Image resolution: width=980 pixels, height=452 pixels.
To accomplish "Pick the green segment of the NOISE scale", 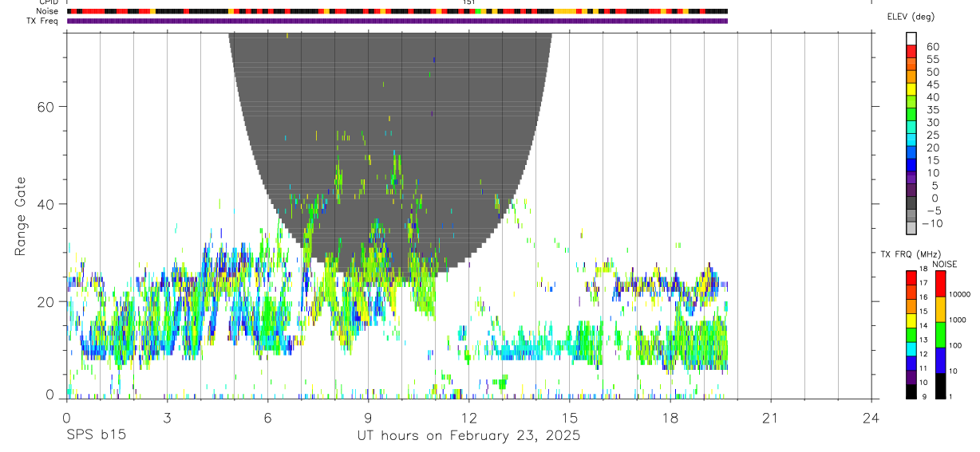I will click(940, 334).
